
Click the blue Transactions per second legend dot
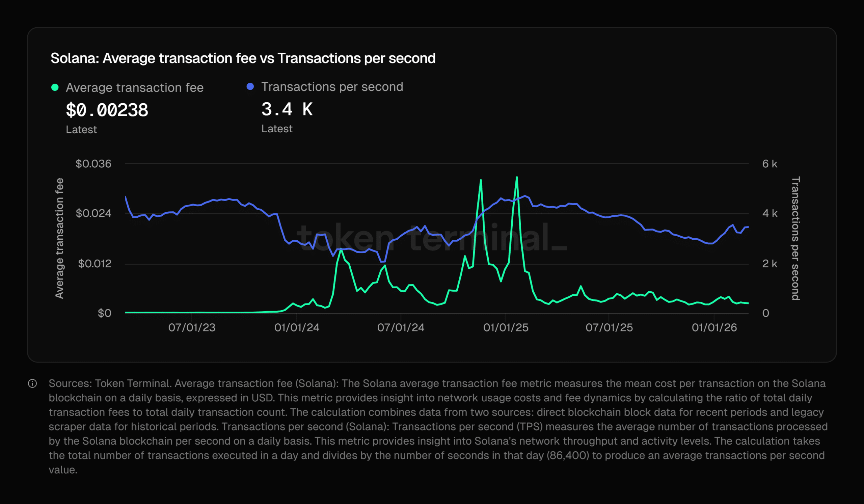(x=250, y=87)
